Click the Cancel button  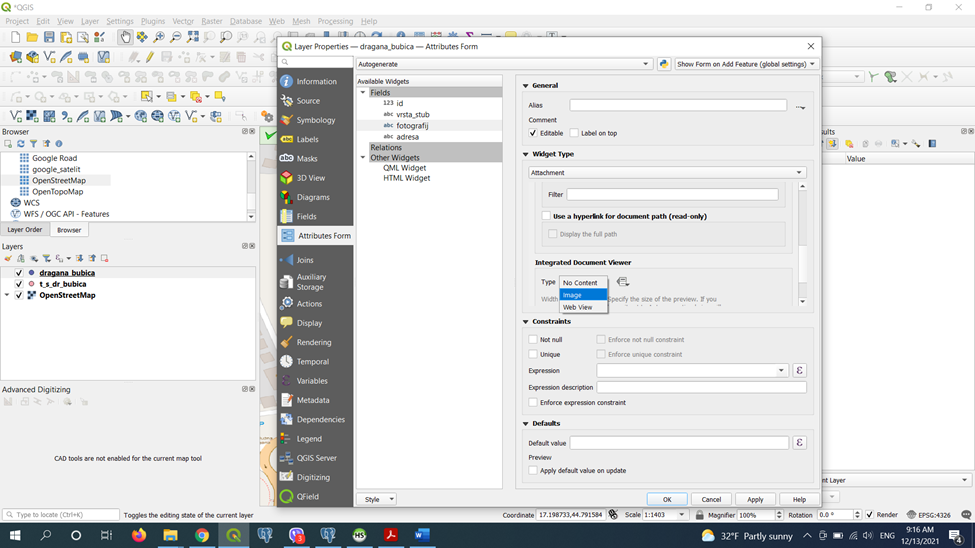(x=711, y=499)
